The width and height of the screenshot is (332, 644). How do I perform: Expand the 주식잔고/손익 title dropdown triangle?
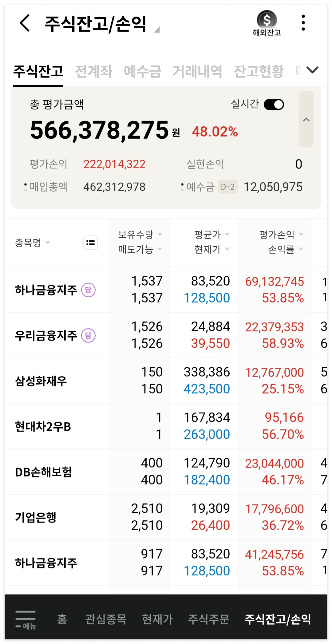(157, 30)
